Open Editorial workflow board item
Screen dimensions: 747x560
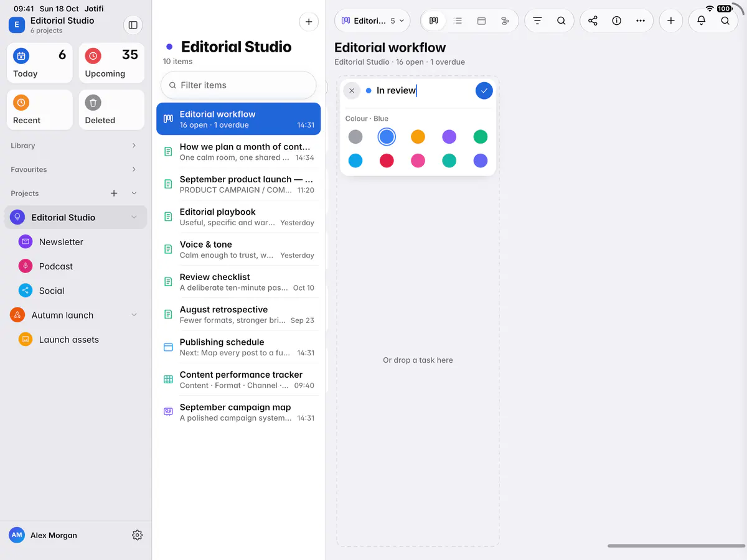point(238,119)
